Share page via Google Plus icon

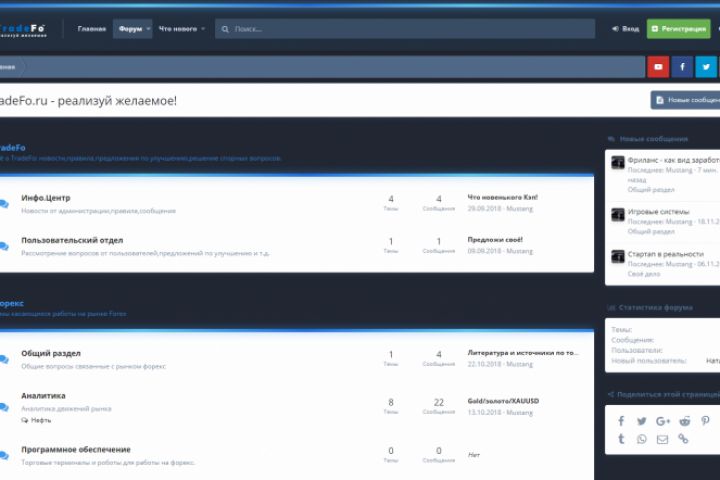tap(663, 421)
